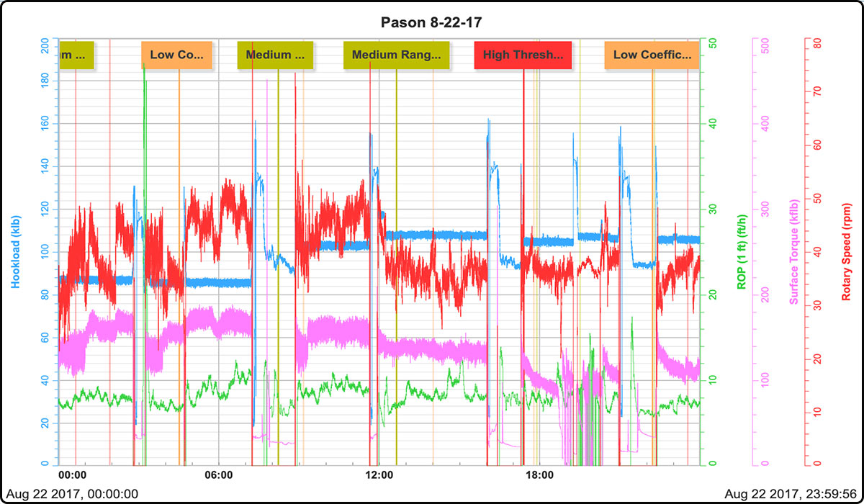Click the Hookload (klb) axis label
The width and height of the screenshot is (864, 504).
(x=15, y=252)
